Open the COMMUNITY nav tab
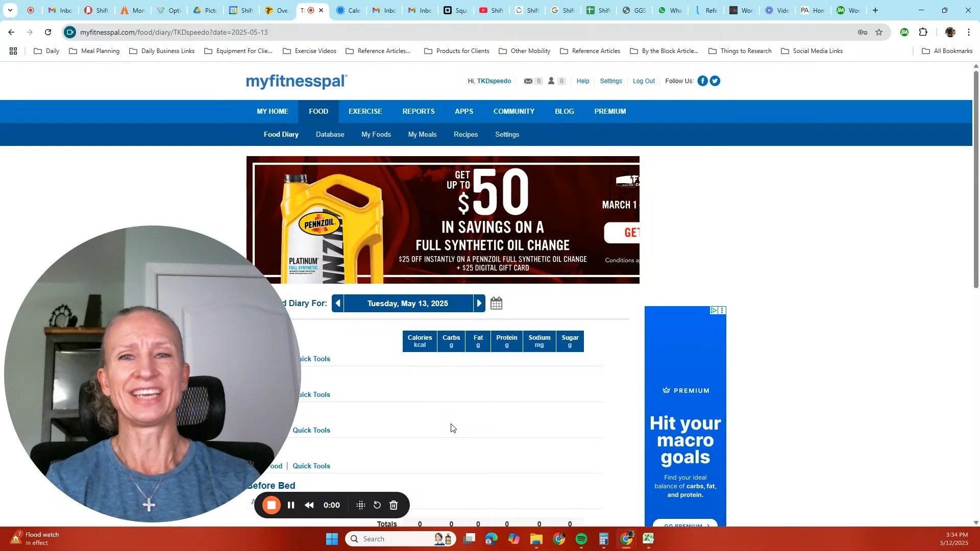Image resolution: width=980 pixels, height=551 pixels. click(x=513, y=111)
